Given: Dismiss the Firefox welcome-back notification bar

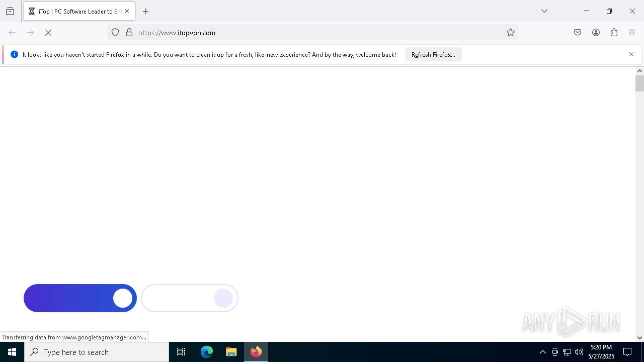Looking at the screenshot, I should click(x=631, y=54).
